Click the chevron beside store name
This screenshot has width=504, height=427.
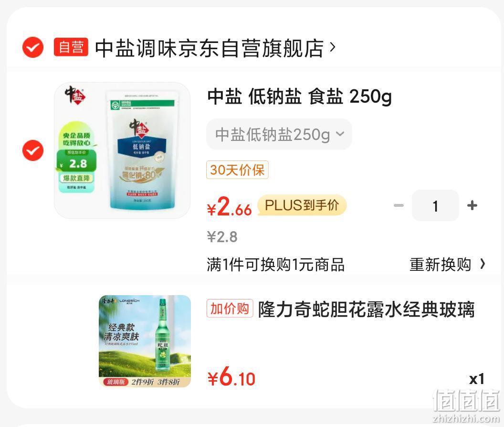click(333, 47)
